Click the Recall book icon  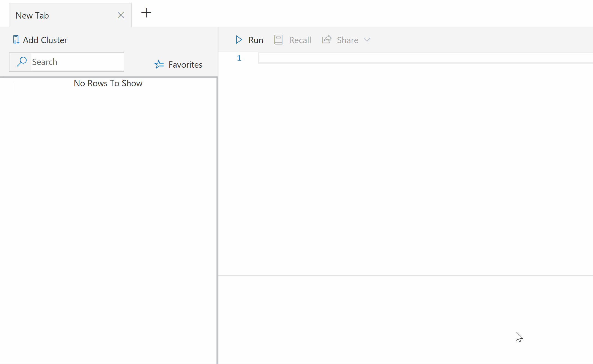pyautogui.click(x=278, y=40)
